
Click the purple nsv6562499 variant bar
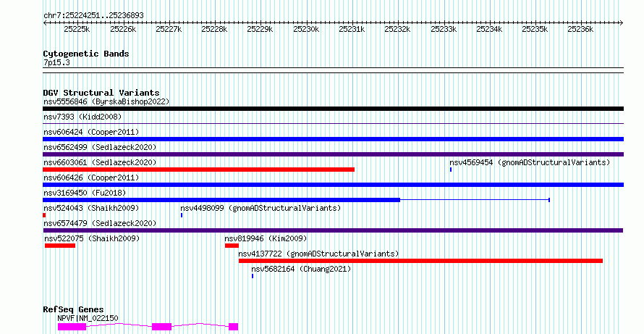[x=333, y=154]
